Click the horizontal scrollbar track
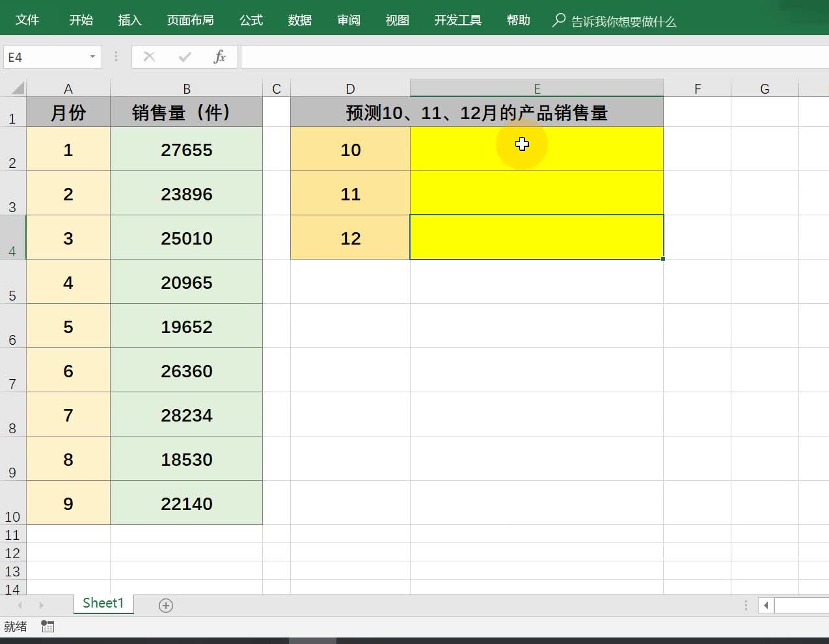The width and height of the screenshot is (829, 644). point(800,605)
